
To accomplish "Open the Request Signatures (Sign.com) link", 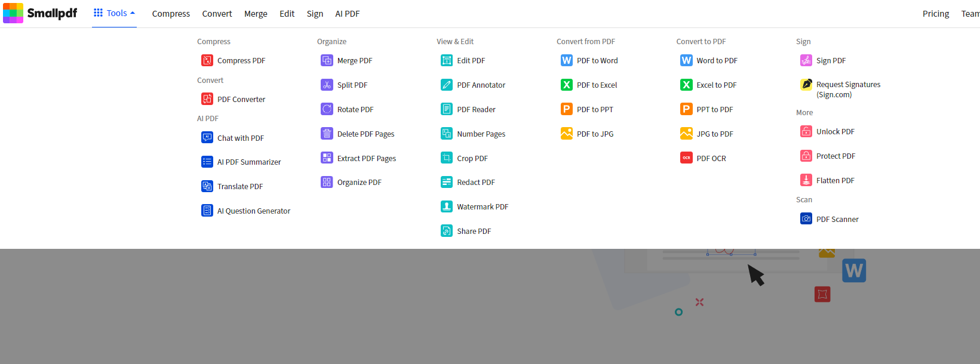I will point(848,90).
